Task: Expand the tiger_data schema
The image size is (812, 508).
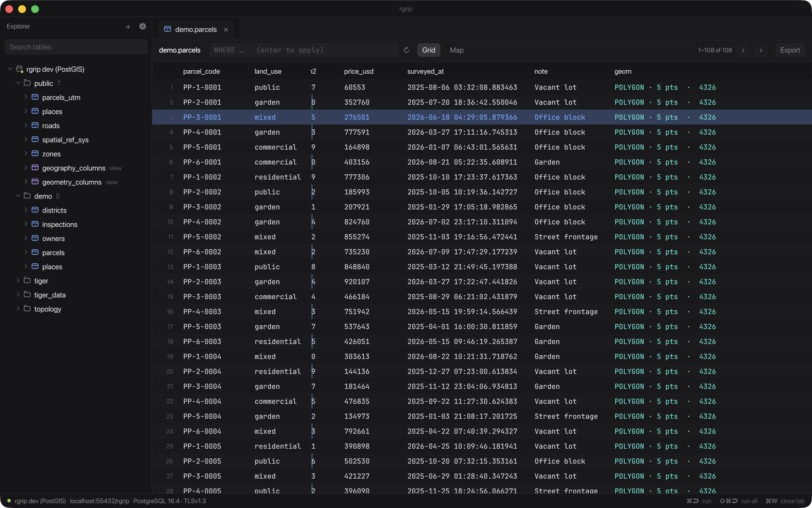Action: coord(18,294)
